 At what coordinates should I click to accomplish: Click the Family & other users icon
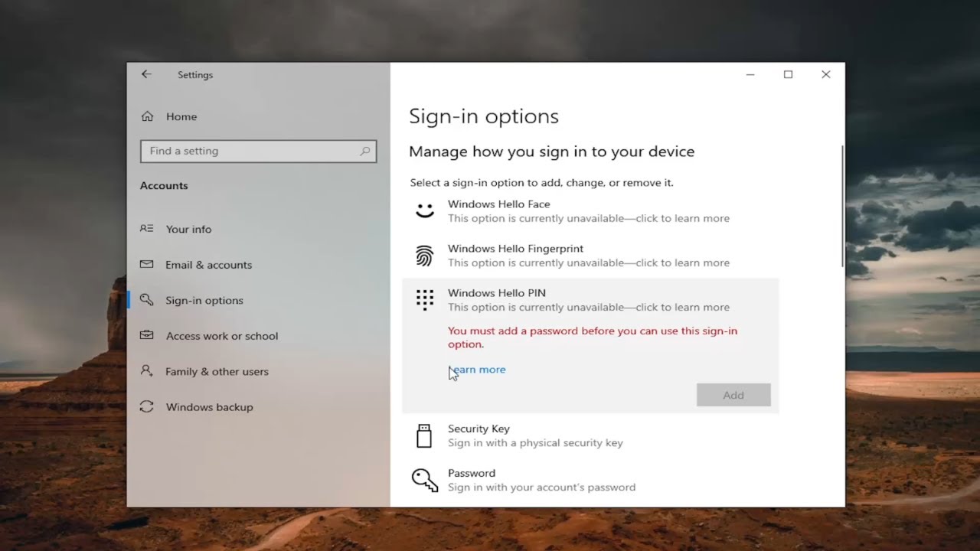click(x=146, y=371)
